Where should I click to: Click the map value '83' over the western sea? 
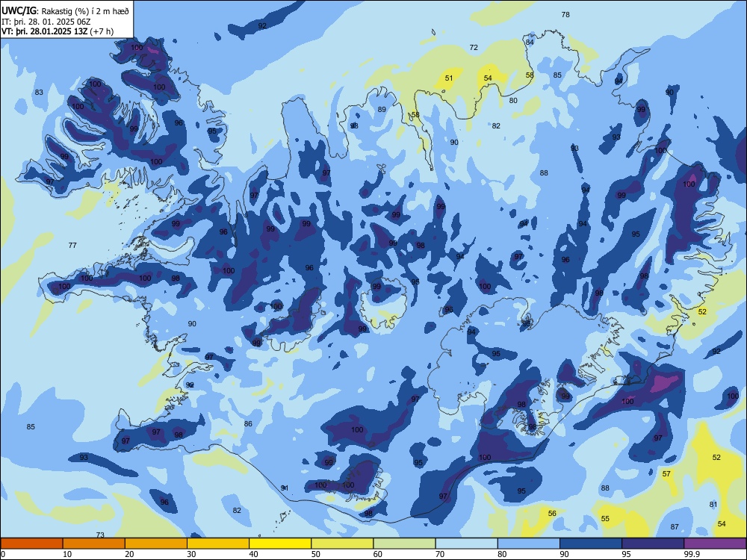coord(39,93)
